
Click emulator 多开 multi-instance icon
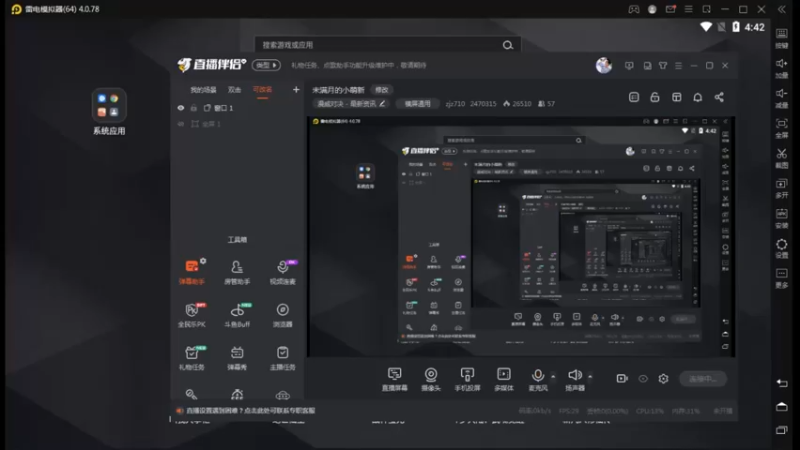(782, 188)
